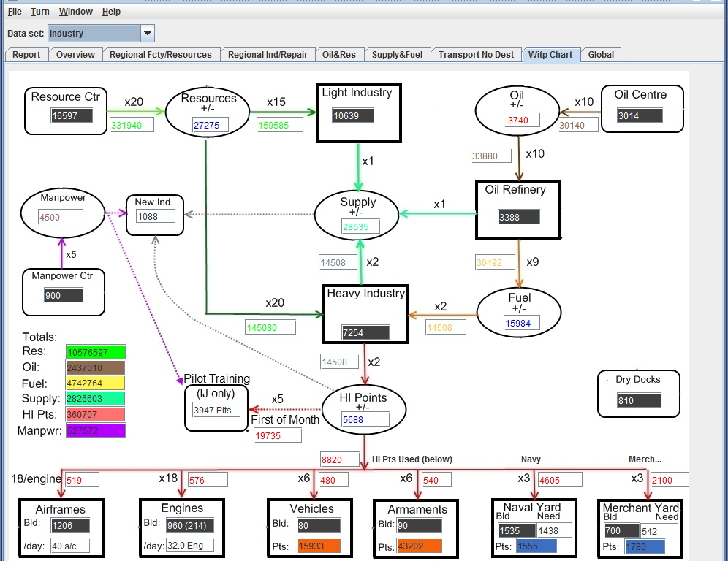Screen dimensions: 728x561
Task: Click the Resource Ctr value 16597
Action: (x=72, y=115)
